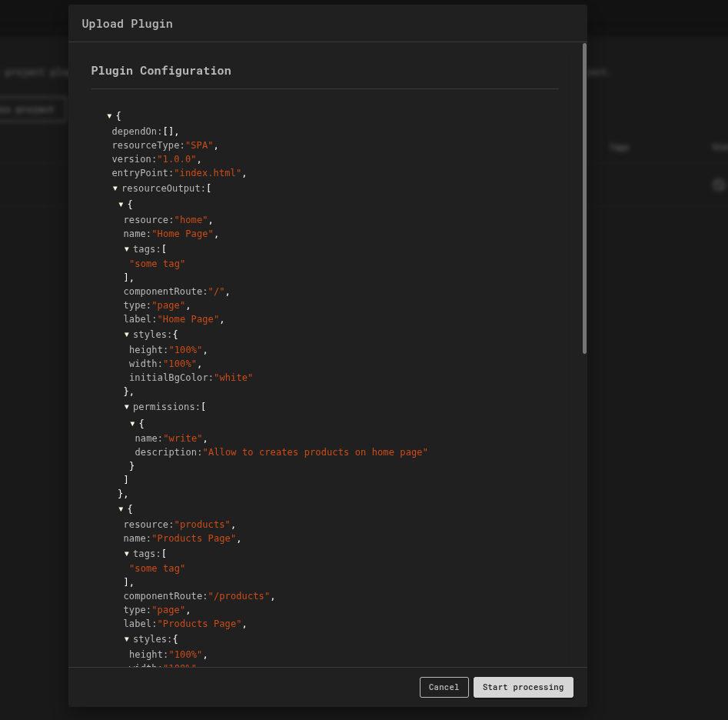Click the Cancel button
This screenshot has width=728, height=720.
(x=444, y=687)
